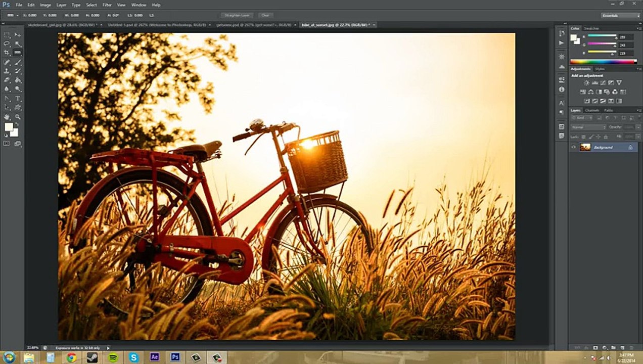Select the Spot Healing Brush tool
This screenshot has height=364, width=643.
pos(7,62)
